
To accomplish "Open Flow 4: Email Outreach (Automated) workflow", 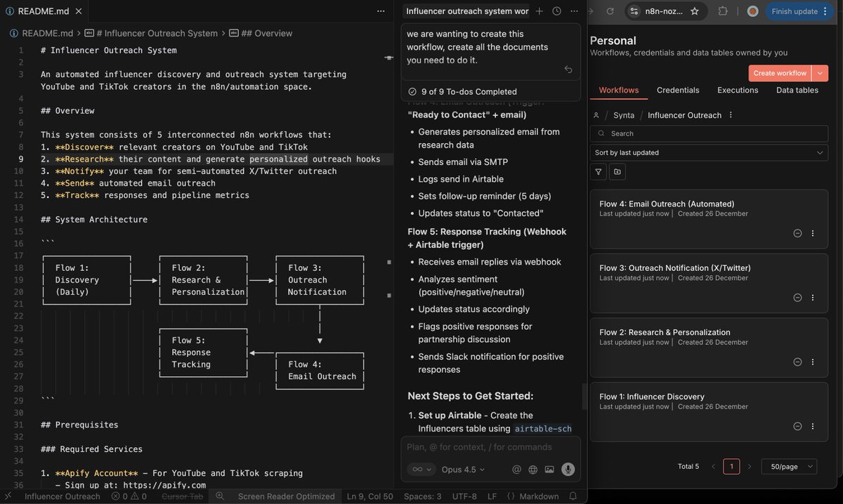I will click(x=667, y=204).
